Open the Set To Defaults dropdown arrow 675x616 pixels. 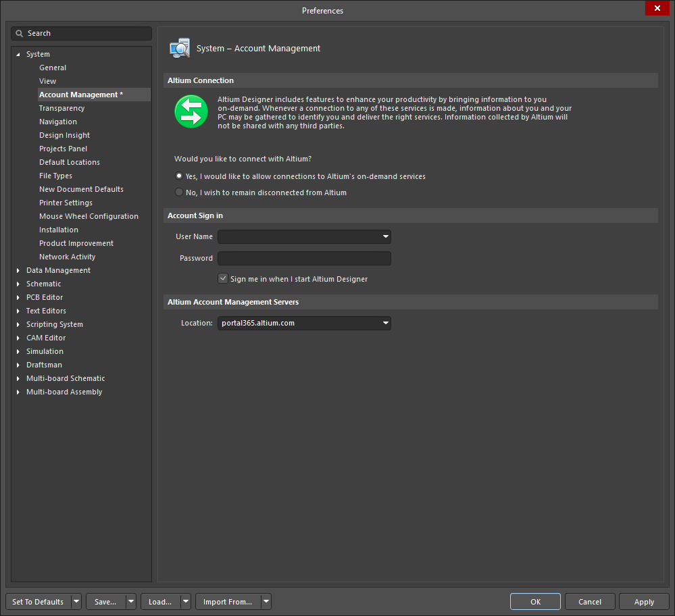76,602
